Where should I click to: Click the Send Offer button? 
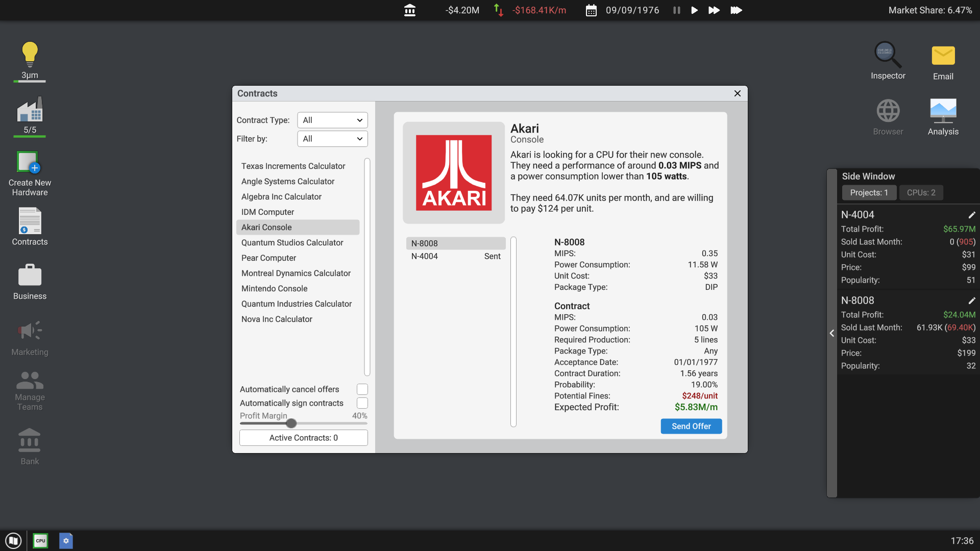tap(691, 427)
